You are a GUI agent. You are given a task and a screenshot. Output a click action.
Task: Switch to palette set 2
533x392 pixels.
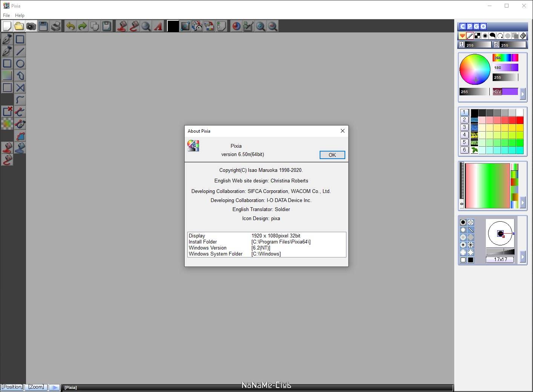(464, 120)
